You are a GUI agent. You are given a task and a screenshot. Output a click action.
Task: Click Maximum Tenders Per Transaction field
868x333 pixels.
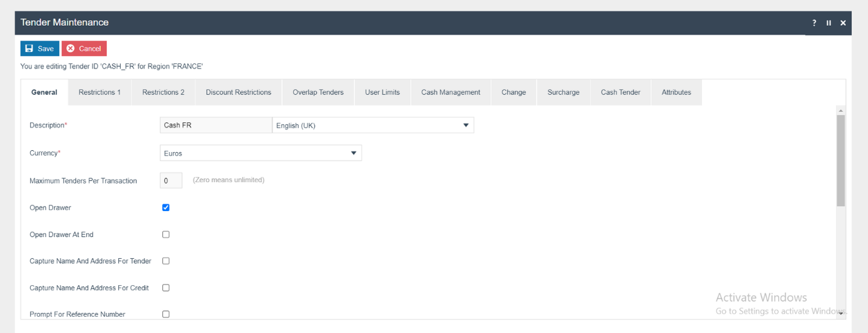171,180
